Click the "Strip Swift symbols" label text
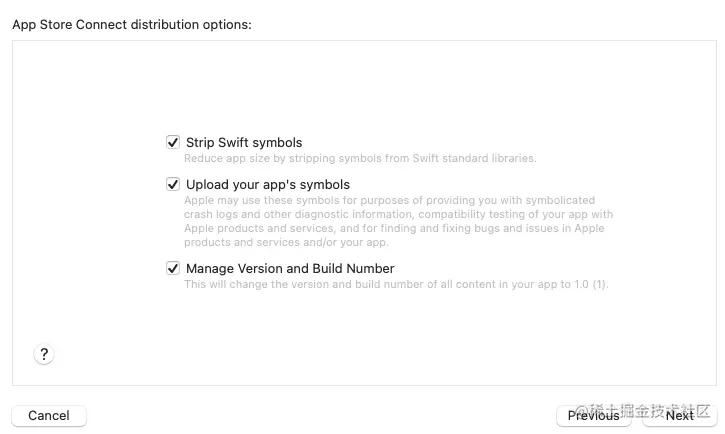This screenshot has width=725, height=434. click(244, 142)
